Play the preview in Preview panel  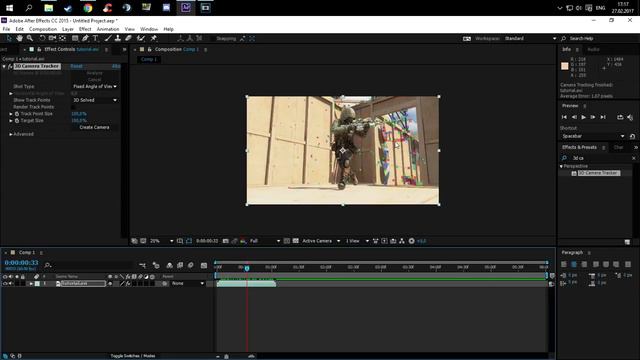point(584,117)
